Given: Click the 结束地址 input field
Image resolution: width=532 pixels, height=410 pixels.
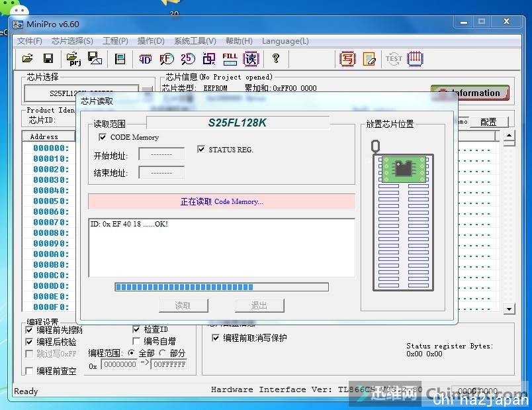Looking at the screenshot, I should click(x=161, y=173).
